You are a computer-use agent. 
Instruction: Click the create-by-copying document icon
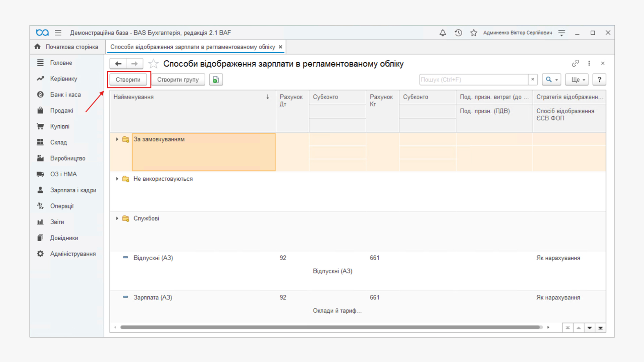tap(216, 80)
